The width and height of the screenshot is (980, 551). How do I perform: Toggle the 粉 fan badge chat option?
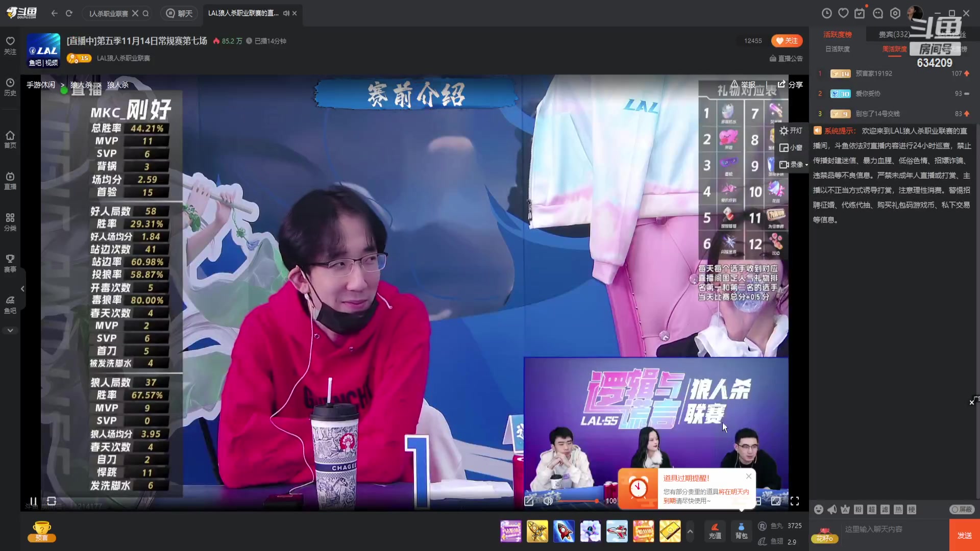coord(859,510)
